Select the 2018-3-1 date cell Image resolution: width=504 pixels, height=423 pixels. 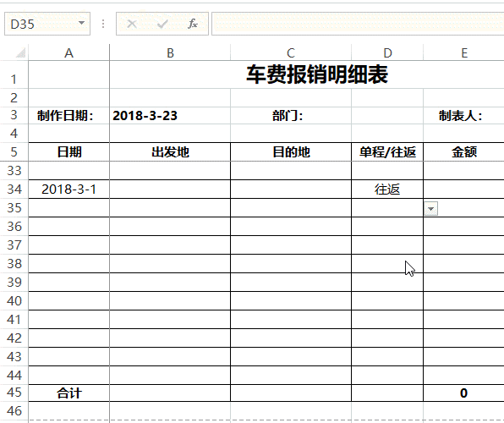click(68, 190)
